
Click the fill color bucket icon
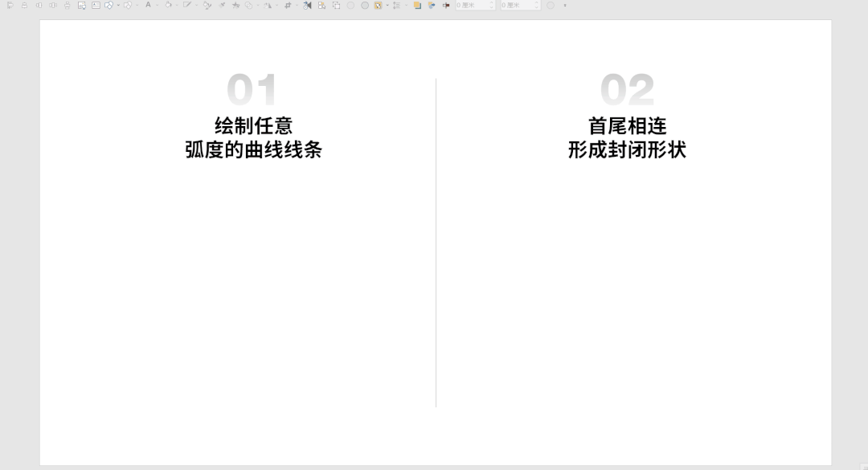click(167, 5)
